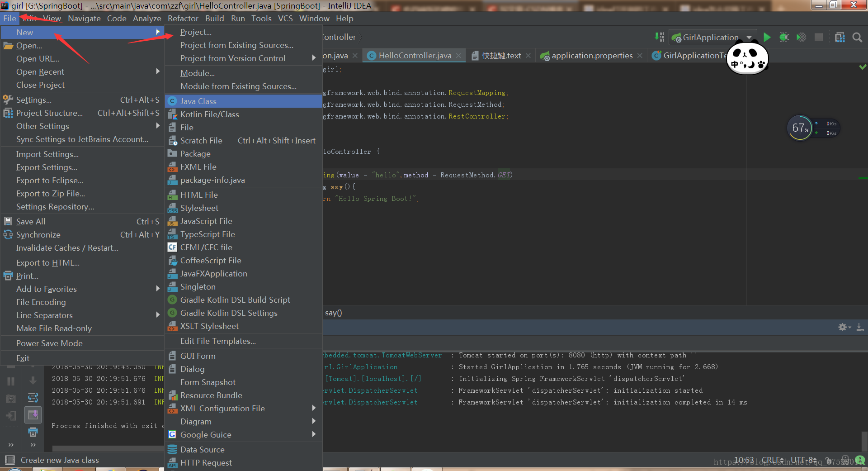The image size is (868, 471).
Task: Click the GUI Form menu item
Action: point(243,356)
